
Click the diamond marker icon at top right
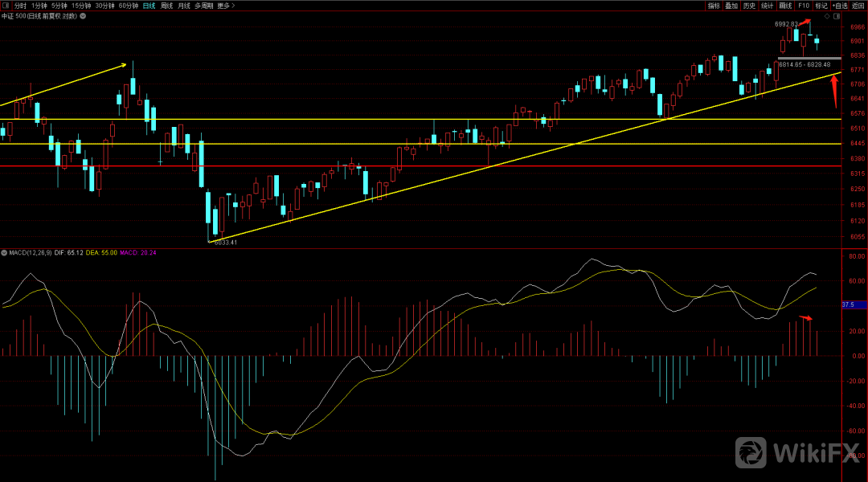[x=826, y=15]
